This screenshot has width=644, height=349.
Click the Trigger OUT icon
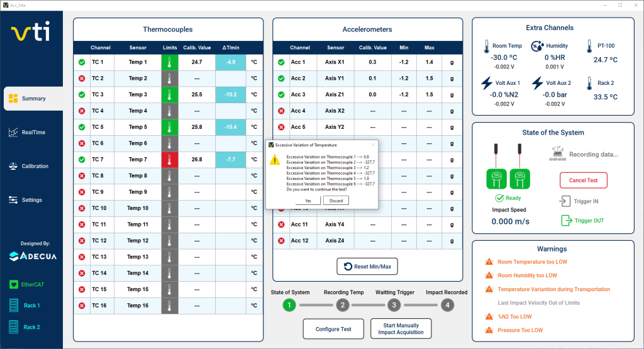tap(566, 221)
